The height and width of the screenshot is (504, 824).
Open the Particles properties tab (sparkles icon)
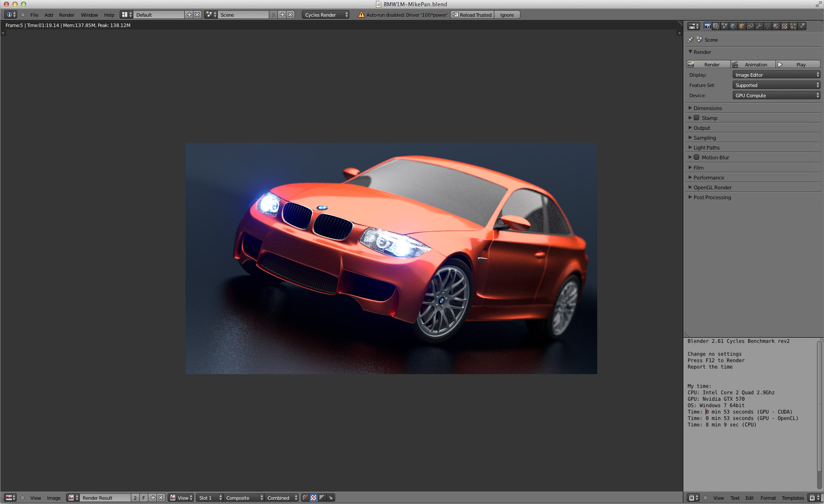coord(793,26)
